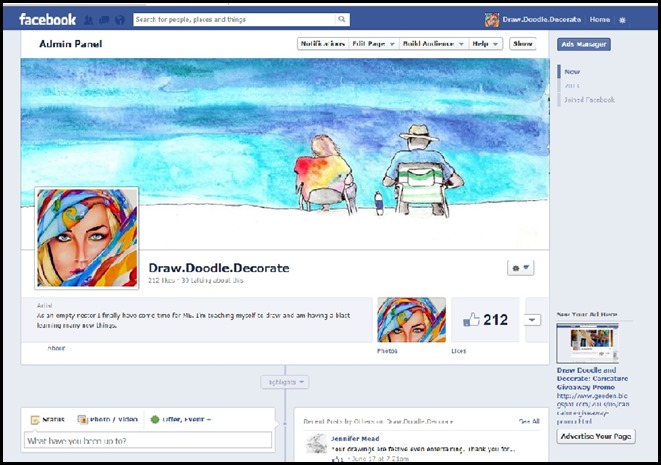Open Draw.Doodle.Decorate account link in top bar
Screen dimensions: 661x465
pos(541,19)
